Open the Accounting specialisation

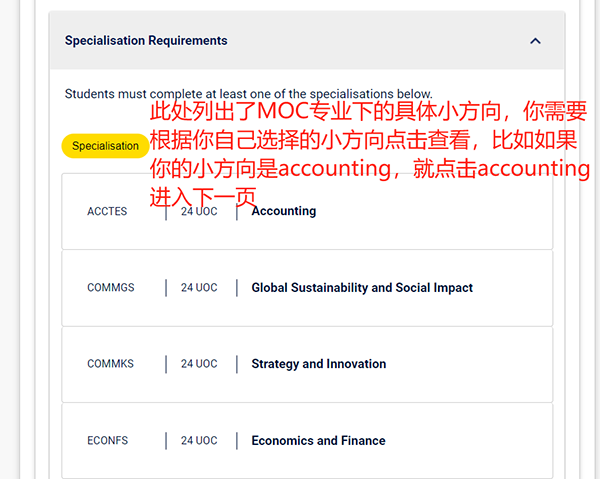pyautogui.click(x=284, y=212)
